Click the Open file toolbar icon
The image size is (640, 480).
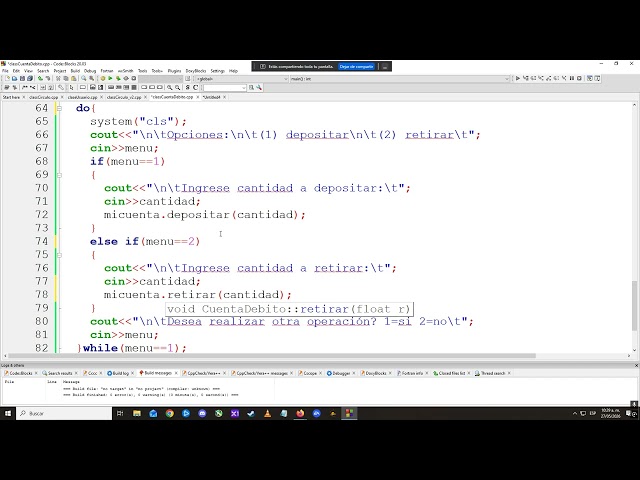pyautogui.click(x=14, y=78)
